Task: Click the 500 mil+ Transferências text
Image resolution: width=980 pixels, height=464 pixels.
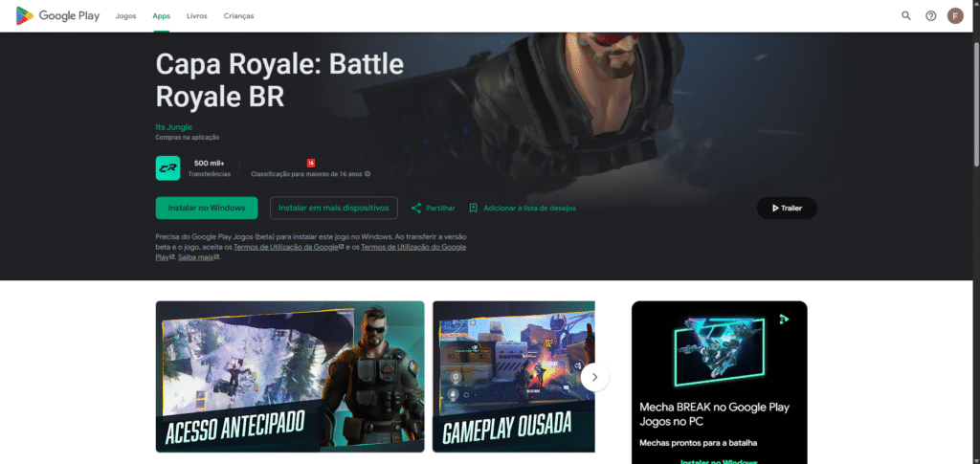Action: (210, 168)
